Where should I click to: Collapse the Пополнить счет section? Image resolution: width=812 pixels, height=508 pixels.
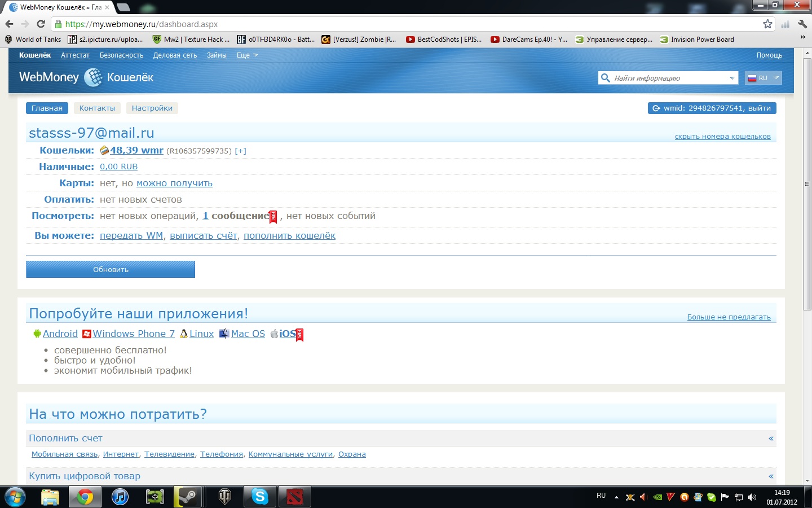(771, 439)
